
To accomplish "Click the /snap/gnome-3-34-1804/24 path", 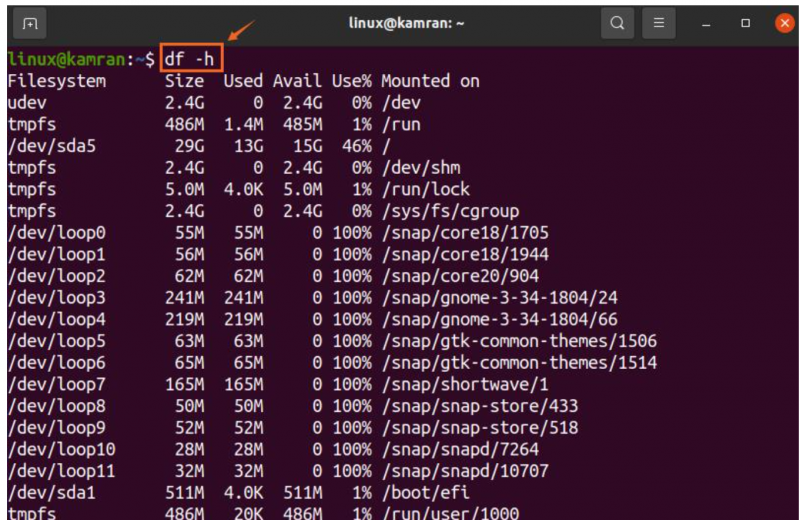I will point(499,298).
